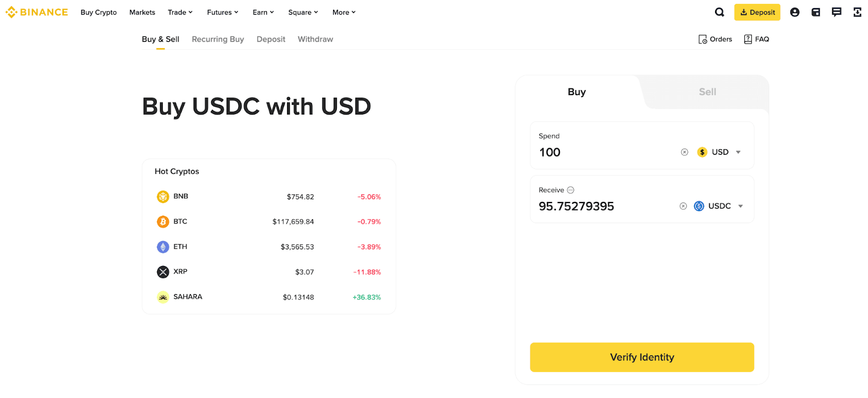This screenshot has height=398, width=868.
Task: Click the yellow Deposit button
Action: point(757,12)
